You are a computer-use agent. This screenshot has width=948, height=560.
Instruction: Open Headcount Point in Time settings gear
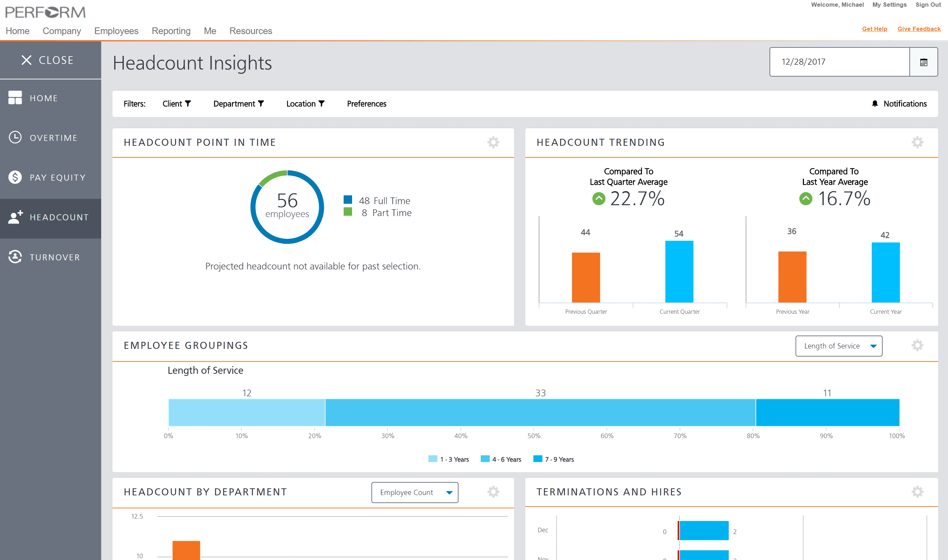point(493,142)
